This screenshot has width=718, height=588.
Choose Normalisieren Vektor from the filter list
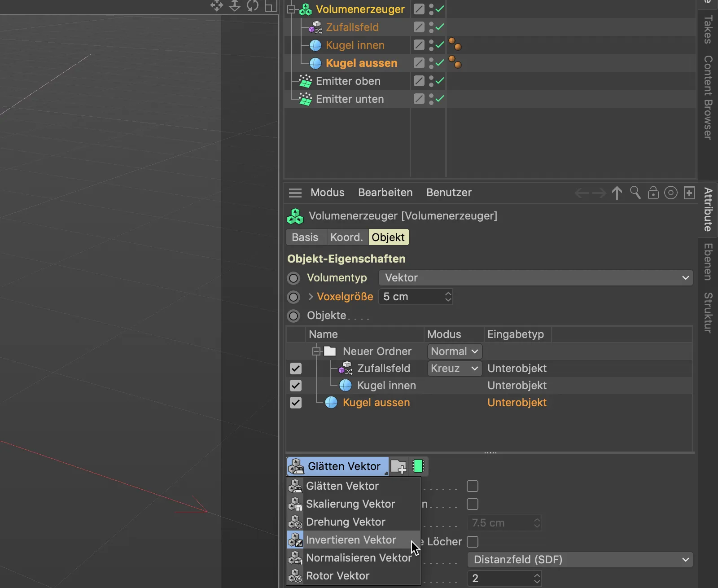354,558
